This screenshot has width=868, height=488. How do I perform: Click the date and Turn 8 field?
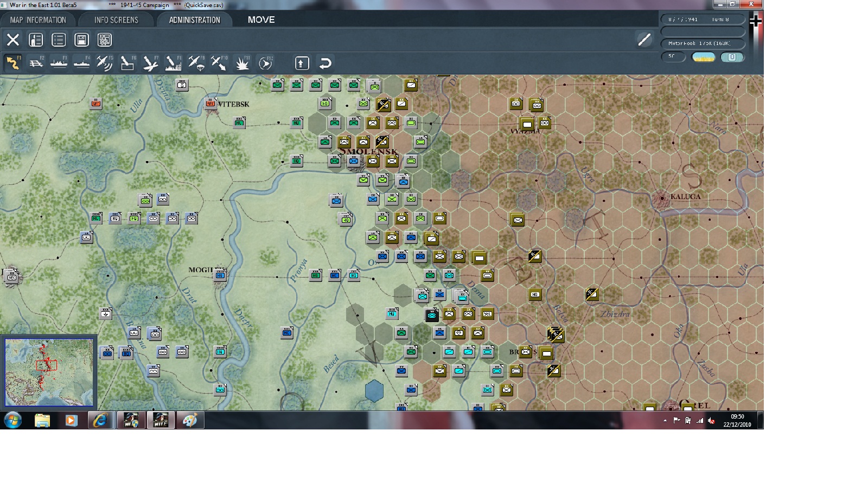tap(703, 20)
